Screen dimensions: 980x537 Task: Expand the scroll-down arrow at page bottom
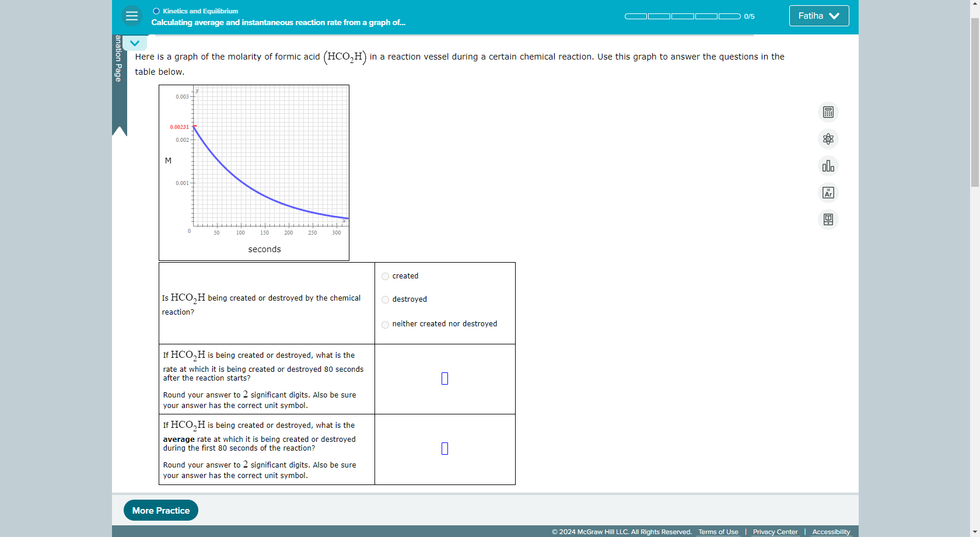pos(975,532)
